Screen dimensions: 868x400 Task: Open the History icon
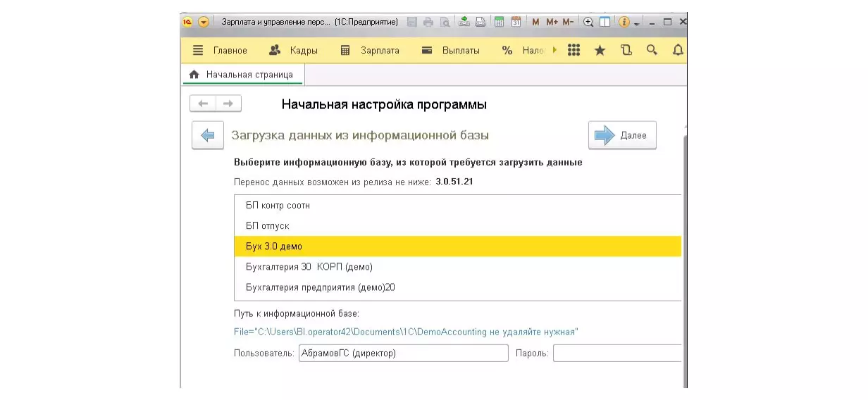626,50
